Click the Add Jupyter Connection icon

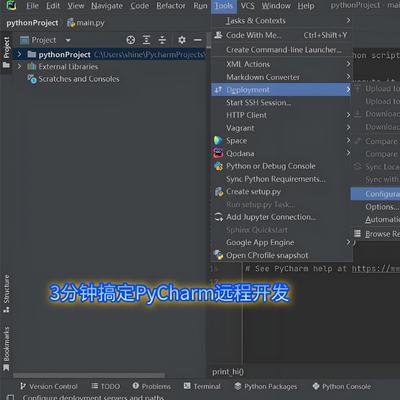[219, 217]
